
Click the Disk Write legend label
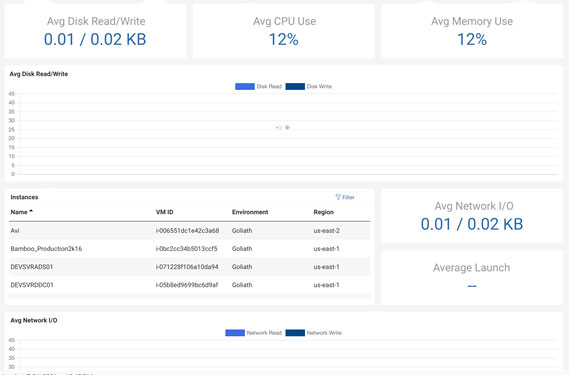319,86
